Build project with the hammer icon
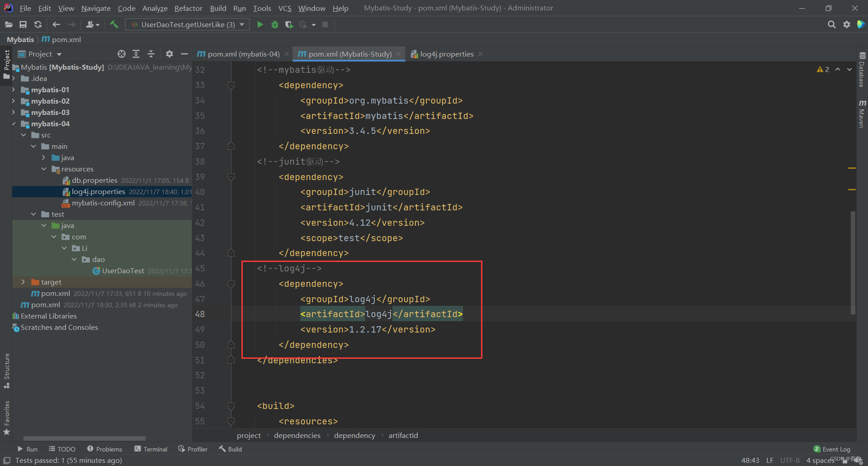Image resolution: width=868 pixels, height=466 pixels. point(114,24)
